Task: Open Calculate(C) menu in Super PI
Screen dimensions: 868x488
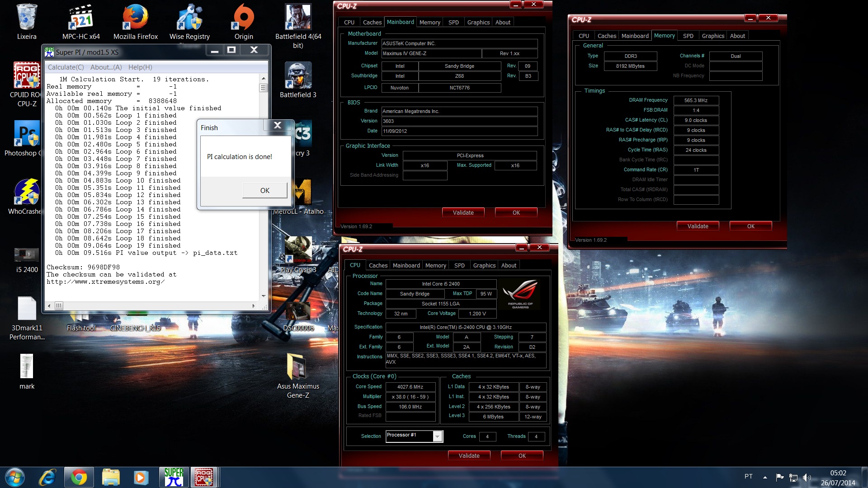Action: [66, 67]
